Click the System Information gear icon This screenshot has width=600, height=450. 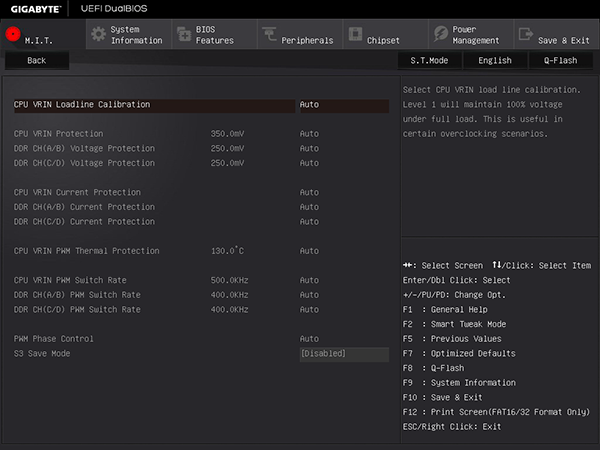point(98,34)
